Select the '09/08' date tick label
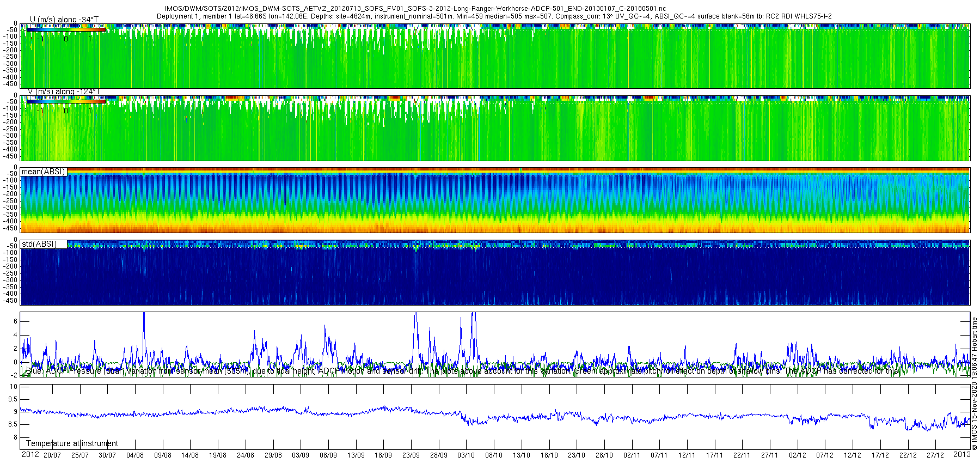980x463 pixels. point(163,455)
